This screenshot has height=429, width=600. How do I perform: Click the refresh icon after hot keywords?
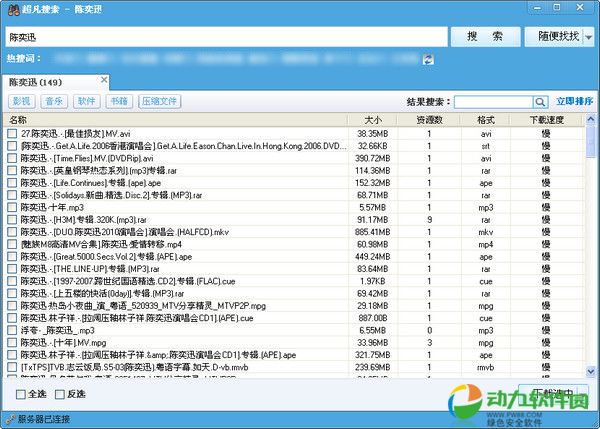coord(429,60)
